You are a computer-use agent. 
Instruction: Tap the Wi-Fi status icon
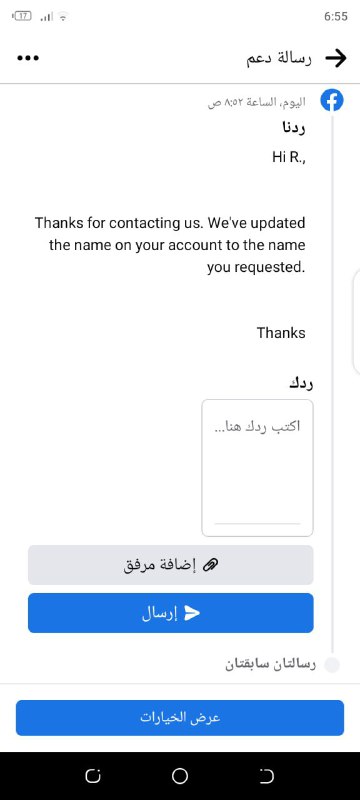point(63,17)
